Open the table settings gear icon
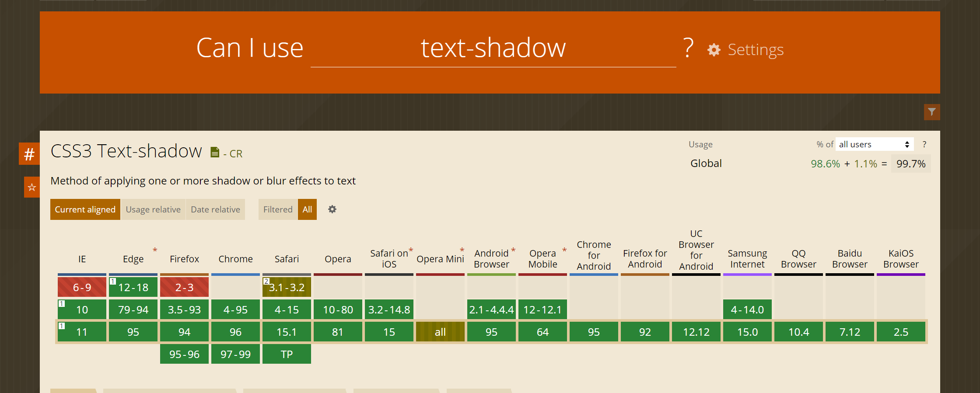Viewport: 980px width, 393px height. pos(332,209)
